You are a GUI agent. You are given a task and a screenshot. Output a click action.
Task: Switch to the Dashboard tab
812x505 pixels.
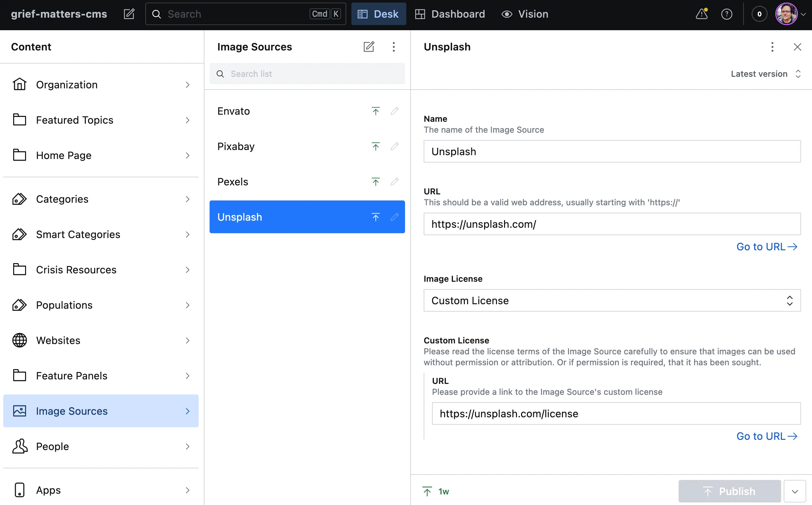click(x=450, y=14)
